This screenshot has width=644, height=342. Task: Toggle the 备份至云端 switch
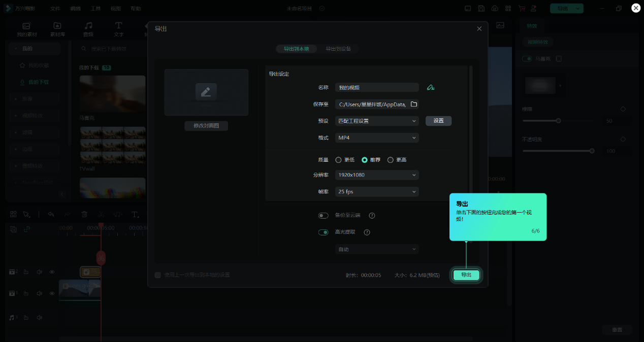coord(324,216)
